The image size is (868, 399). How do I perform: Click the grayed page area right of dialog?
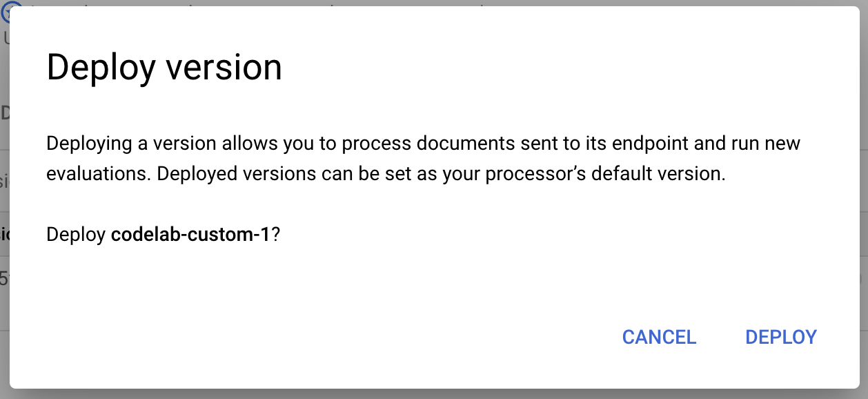pyautogui.click(x=862, y=207)
